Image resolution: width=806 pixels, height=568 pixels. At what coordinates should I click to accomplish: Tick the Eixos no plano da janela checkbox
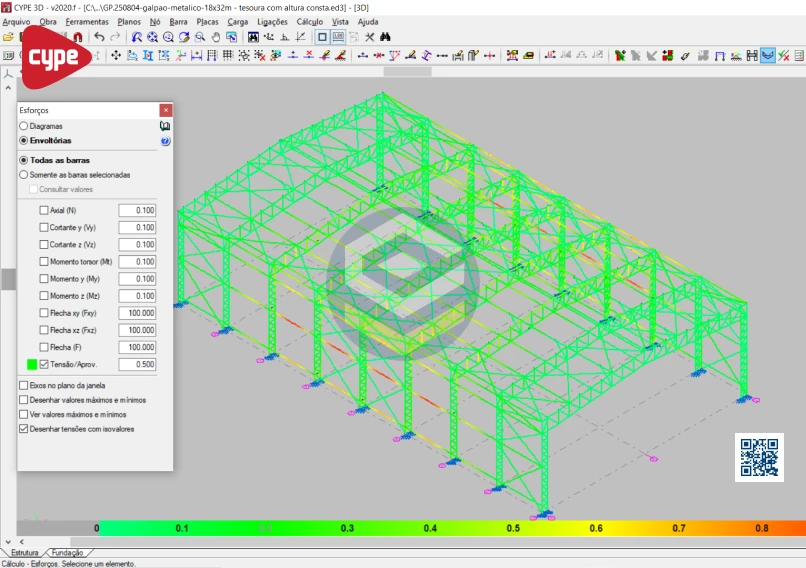(x=24, y=385)
